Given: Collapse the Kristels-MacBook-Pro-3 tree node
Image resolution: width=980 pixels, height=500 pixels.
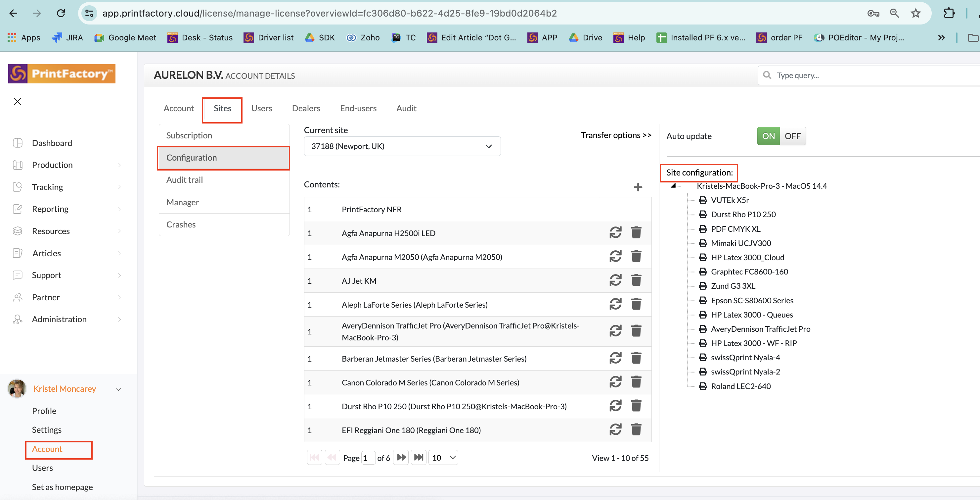Looking at the screenshot, I should [673, 186].
